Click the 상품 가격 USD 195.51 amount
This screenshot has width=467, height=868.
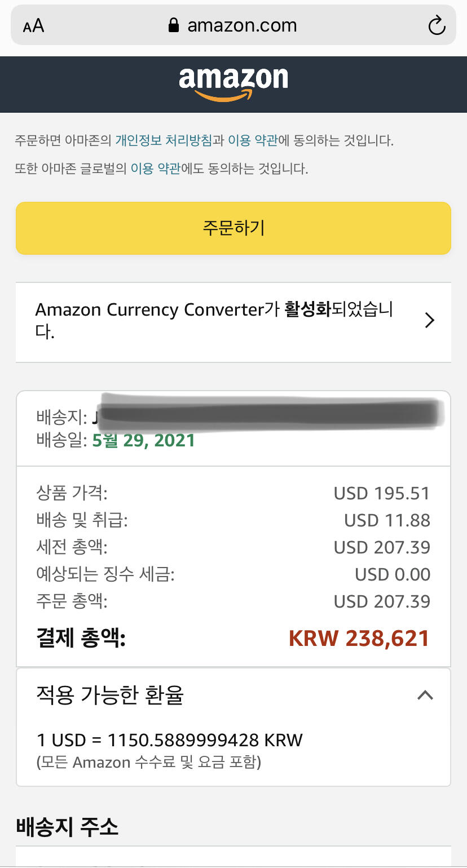(x=382, y=493)
